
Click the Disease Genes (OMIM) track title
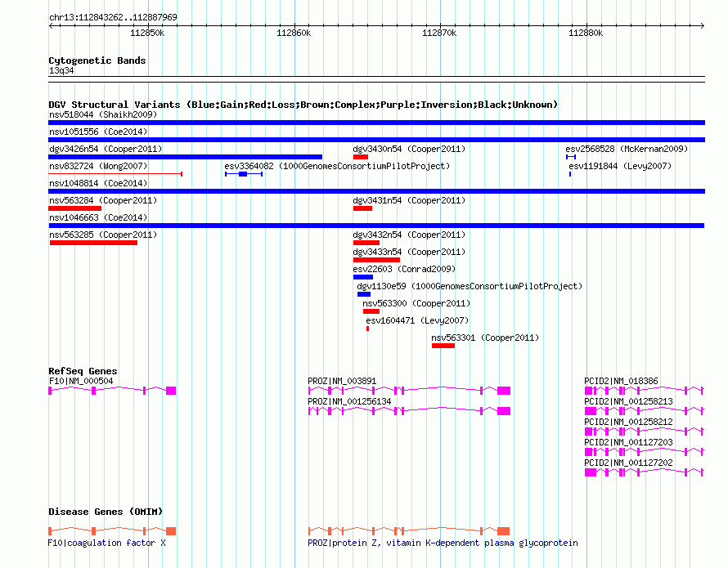point(106,512)
